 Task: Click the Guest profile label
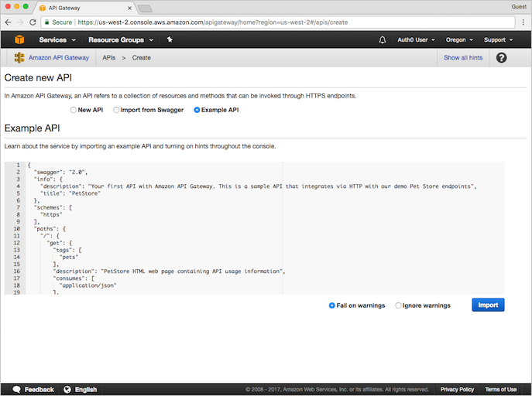(x=519, y=7)
